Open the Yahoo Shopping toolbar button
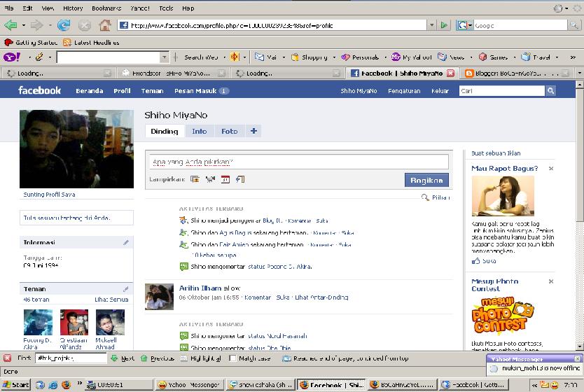584x392 pixels. coord(310,57)
